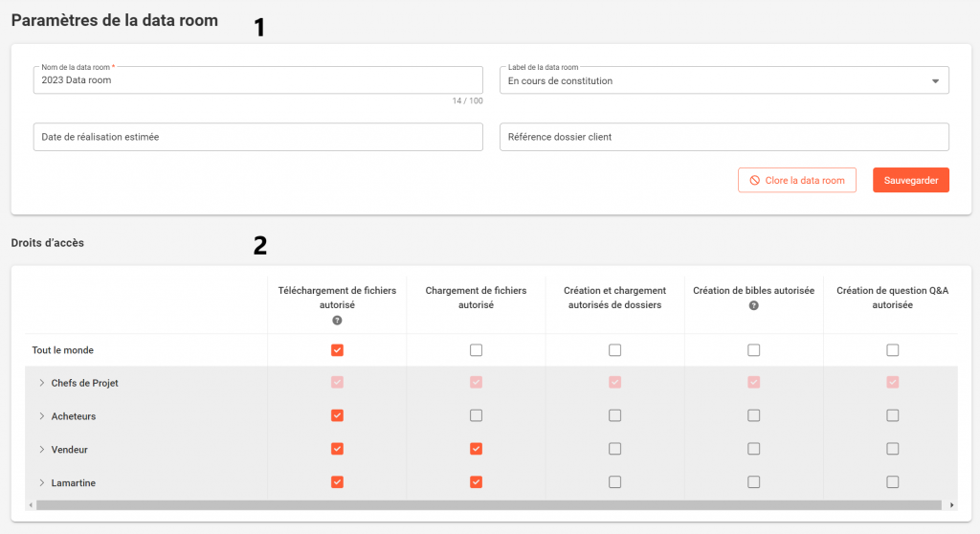
Task: Enable folder creation for Vendeur row
Action: click(614, 449)
